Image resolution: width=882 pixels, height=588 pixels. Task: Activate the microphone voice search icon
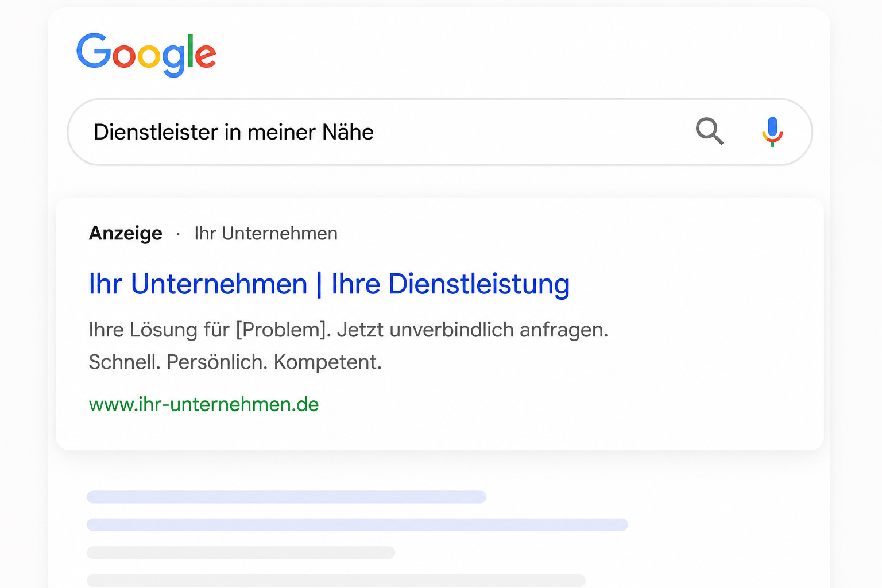[772, 131]
